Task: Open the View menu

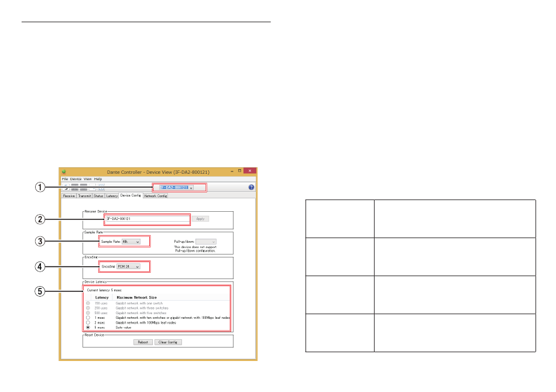Action: point(88,179)
